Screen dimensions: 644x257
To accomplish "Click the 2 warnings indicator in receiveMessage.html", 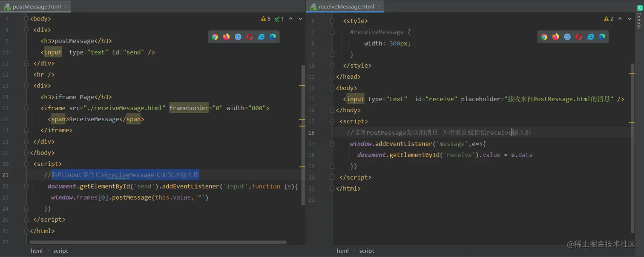I will pyautogui.click(x=609, y=19).
